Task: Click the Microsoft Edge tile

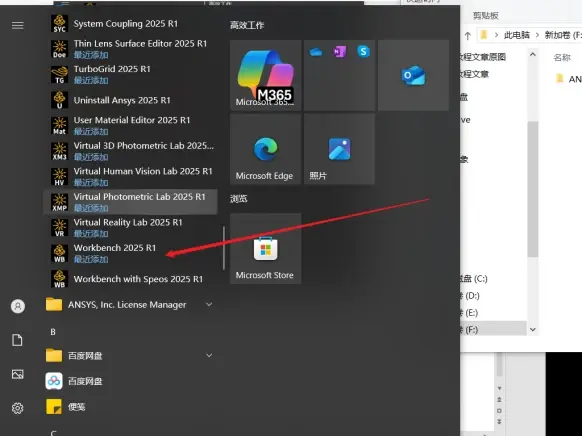Action: click(265, 149)
